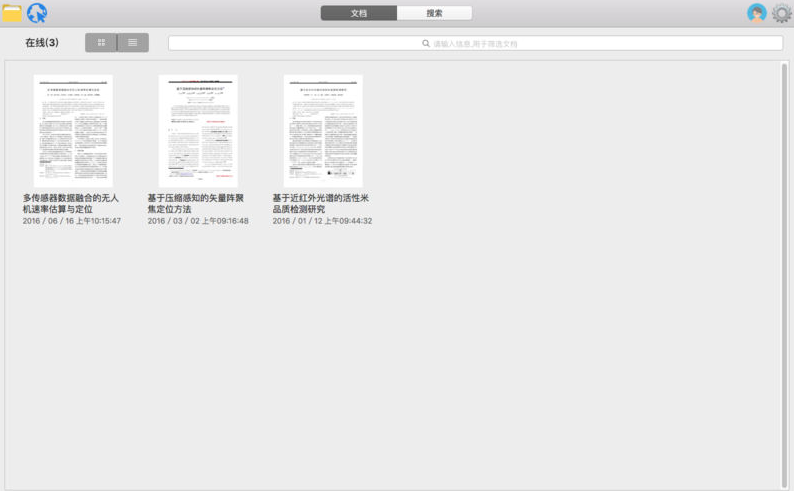Click the 在线(3) label
This screenshot has width=794, height=491.
tap(42, 43)
